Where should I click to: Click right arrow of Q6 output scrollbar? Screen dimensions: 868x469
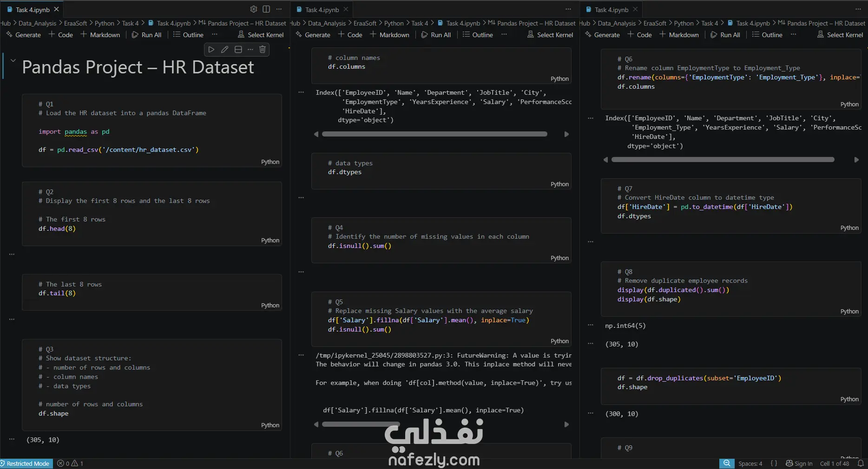[x=856, y=160]
